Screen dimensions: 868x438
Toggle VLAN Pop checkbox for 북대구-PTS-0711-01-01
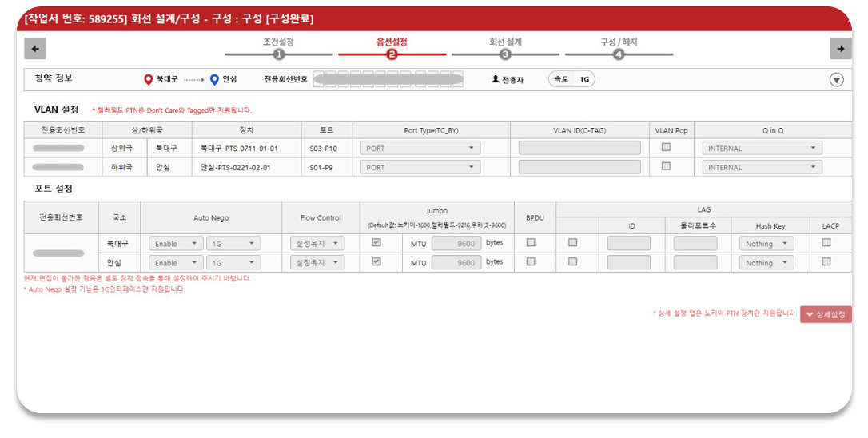666,147
